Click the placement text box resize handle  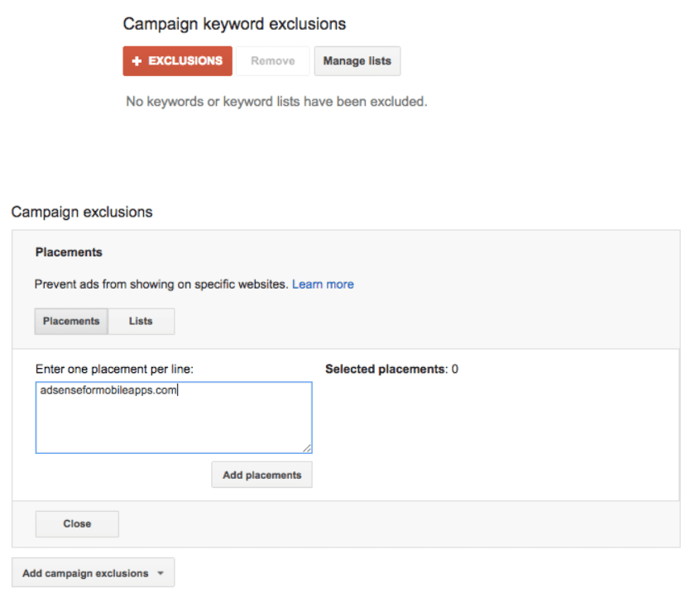pos(307,448)
